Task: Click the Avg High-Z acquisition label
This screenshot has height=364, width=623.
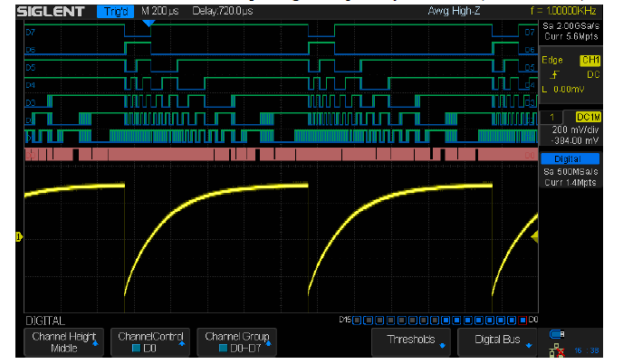Action: point(454,11)
